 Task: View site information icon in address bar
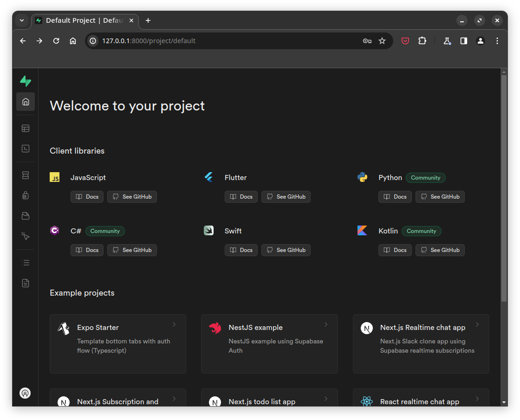[x=93, y=41]
